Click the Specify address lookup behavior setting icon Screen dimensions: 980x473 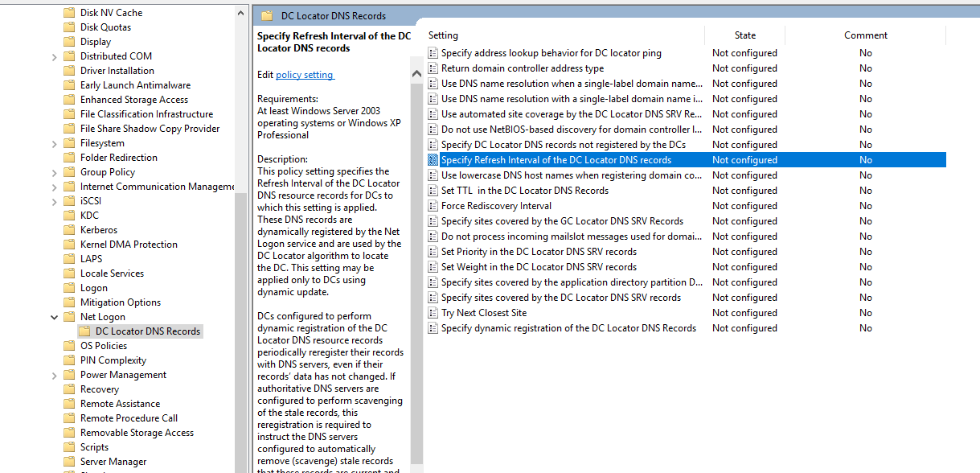(433, 52)
